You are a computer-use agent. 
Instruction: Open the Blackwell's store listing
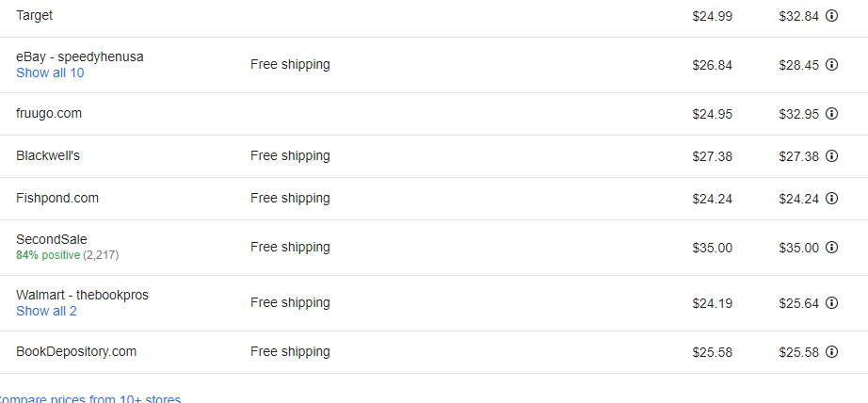click(x=48, y=156)
